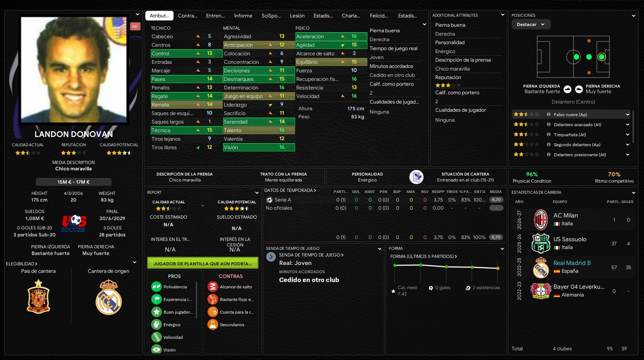Click the Cuenta para la r... con icon
The height and width of the screenshot is (360, 644).
(213, 312)
